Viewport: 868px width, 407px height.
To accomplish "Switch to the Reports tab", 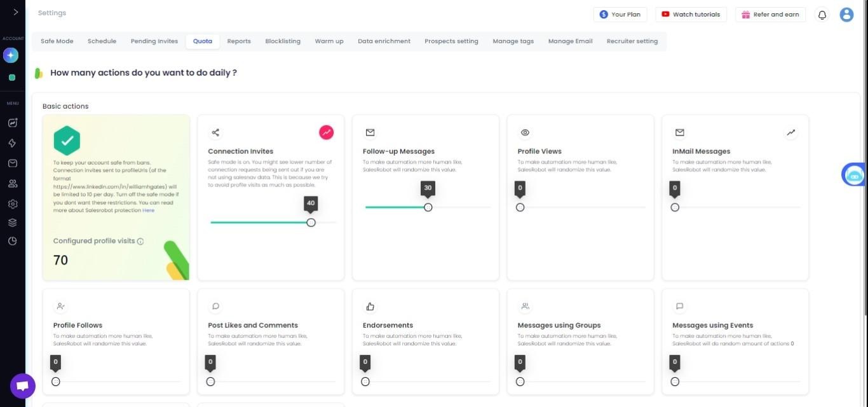I will pyautogui.click(x=239, y=41).
